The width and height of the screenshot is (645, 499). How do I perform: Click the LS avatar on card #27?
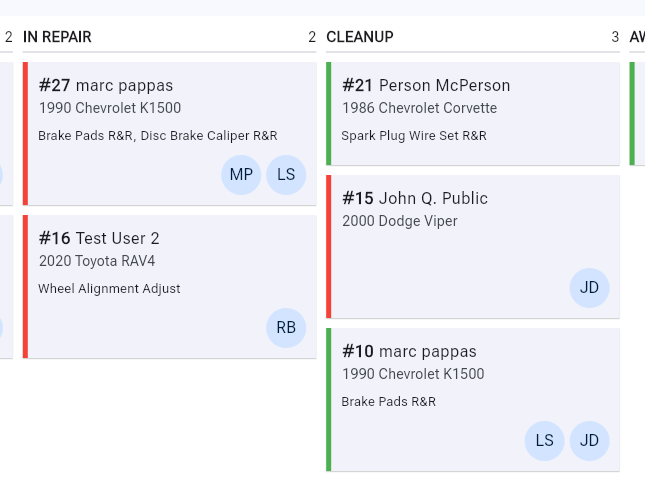tap(286, 175)
